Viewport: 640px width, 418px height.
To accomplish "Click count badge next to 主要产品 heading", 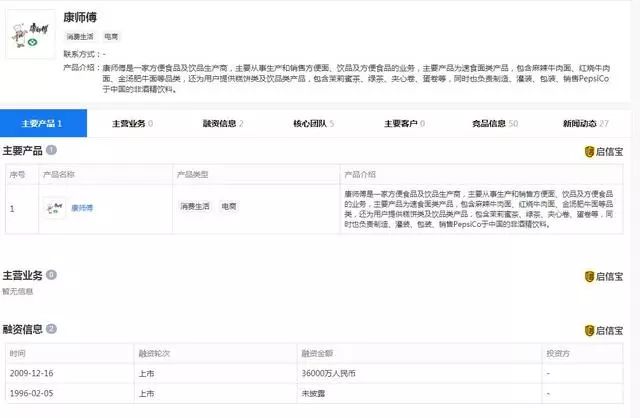I will [x=51, y=150].
